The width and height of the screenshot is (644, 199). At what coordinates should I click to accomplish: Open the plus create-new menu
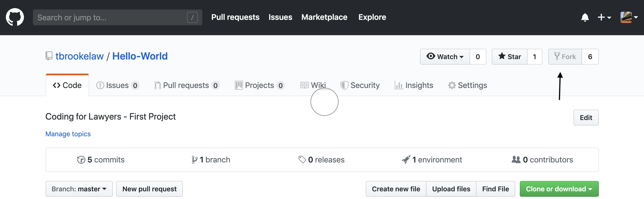tap(604, 17)
